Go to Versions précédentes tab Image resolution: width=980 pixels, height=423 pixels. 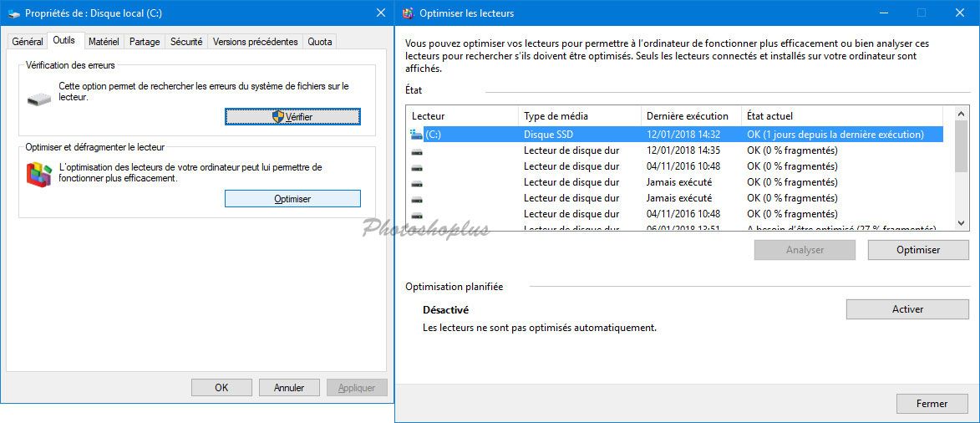pyautogui.click(x=255, y=42)
